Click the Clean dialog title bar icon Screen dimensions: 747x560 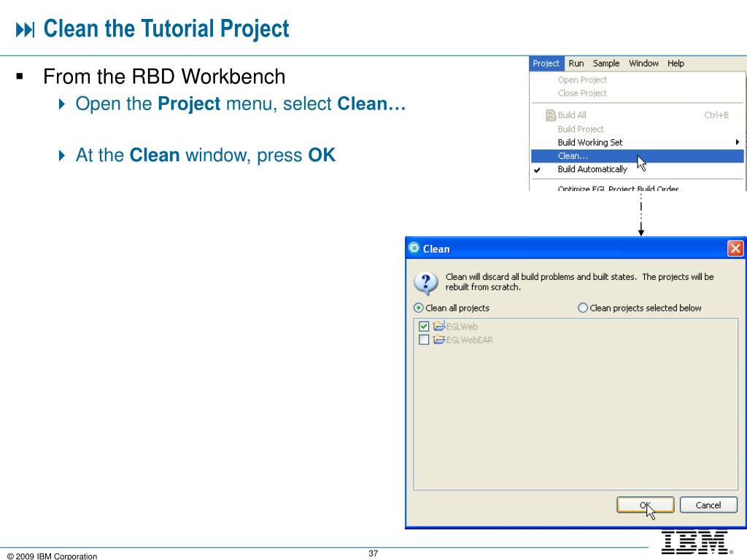click(414, 248)
